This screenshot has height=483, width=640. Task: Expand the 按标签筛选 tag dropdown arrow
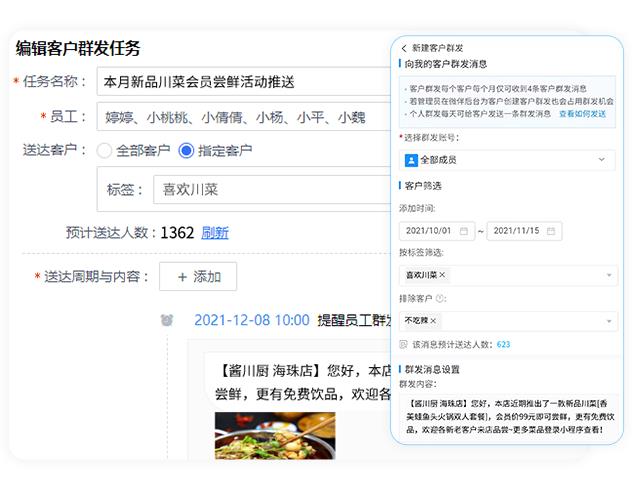pyautogui.click(x=609, y=275)
